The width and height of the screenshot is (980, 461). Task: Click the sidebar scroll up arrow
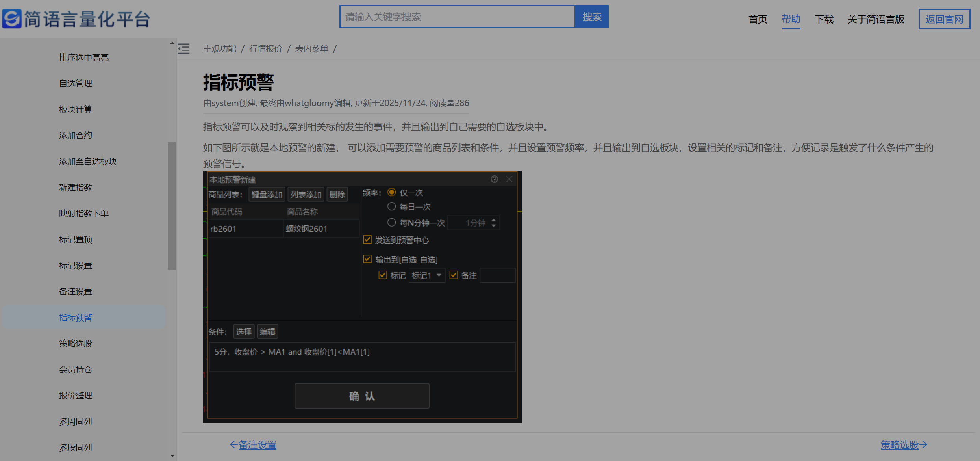click(172, 43)
